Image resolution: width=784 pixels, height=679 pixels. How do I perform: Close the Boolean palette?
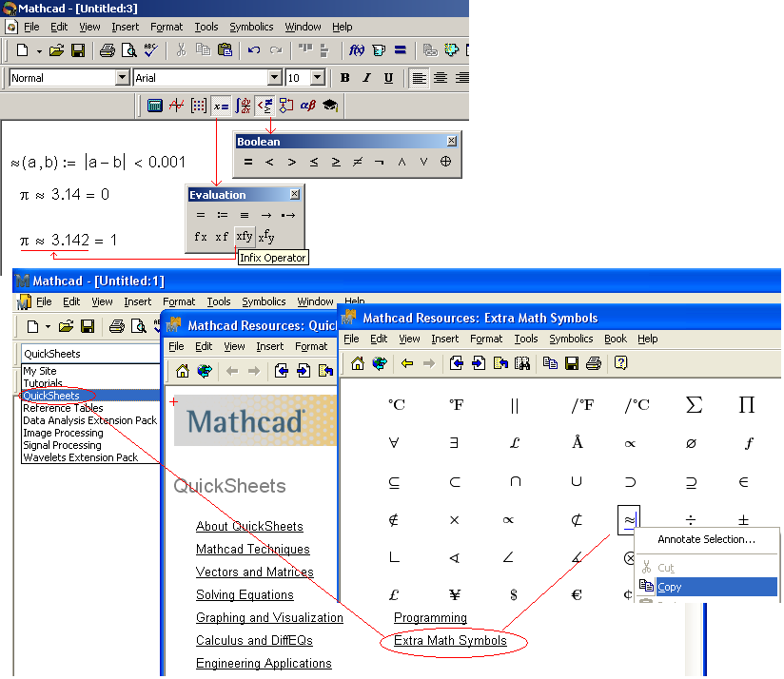(x=451, y=141)
